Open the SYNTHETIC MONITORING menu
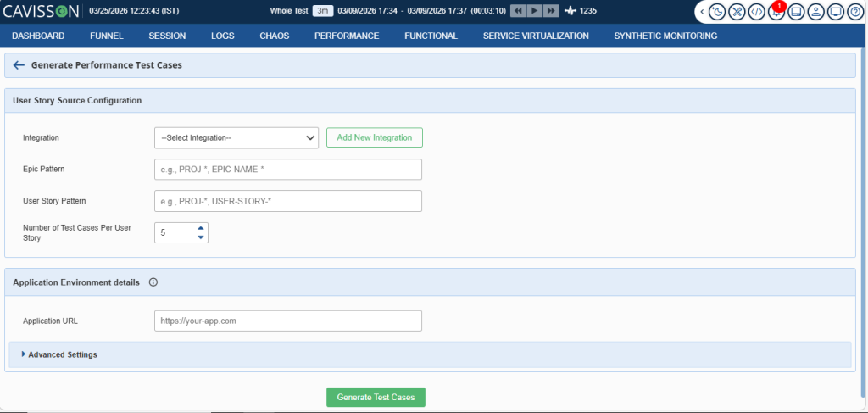868x413 pixels. coord(665,36)
